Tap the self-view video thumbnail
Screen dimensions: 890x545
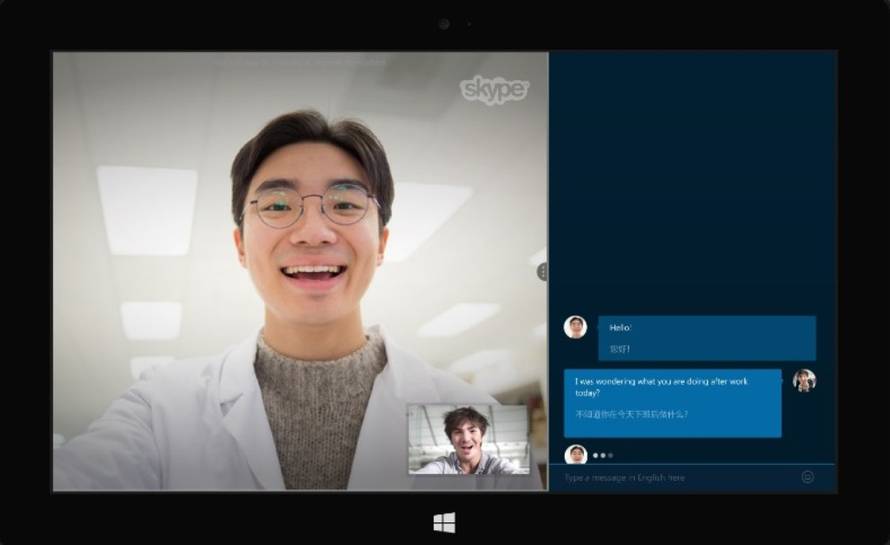[469, 439]
